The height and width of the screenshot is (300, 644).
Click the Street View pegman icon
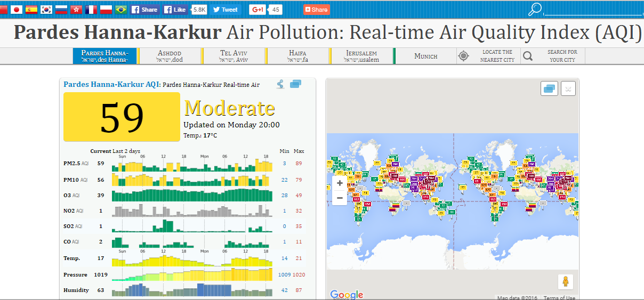pyautogui.click(x=565, y=282)
